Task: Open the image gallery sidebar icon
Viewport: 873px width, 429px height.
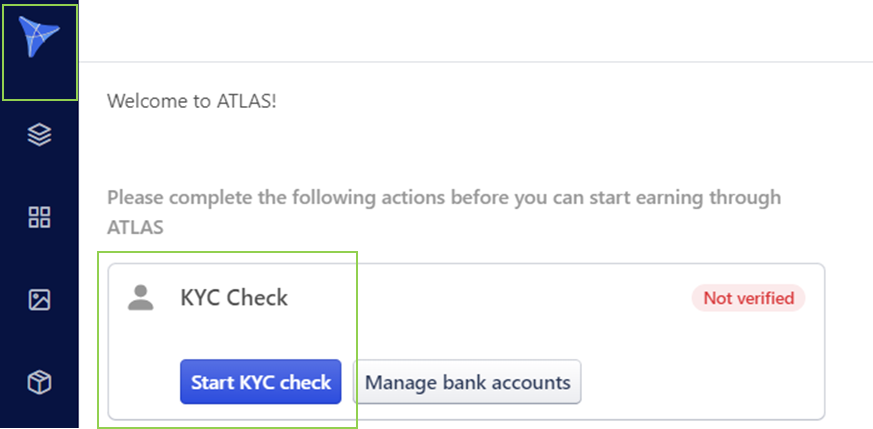Action: pos(39,299)
